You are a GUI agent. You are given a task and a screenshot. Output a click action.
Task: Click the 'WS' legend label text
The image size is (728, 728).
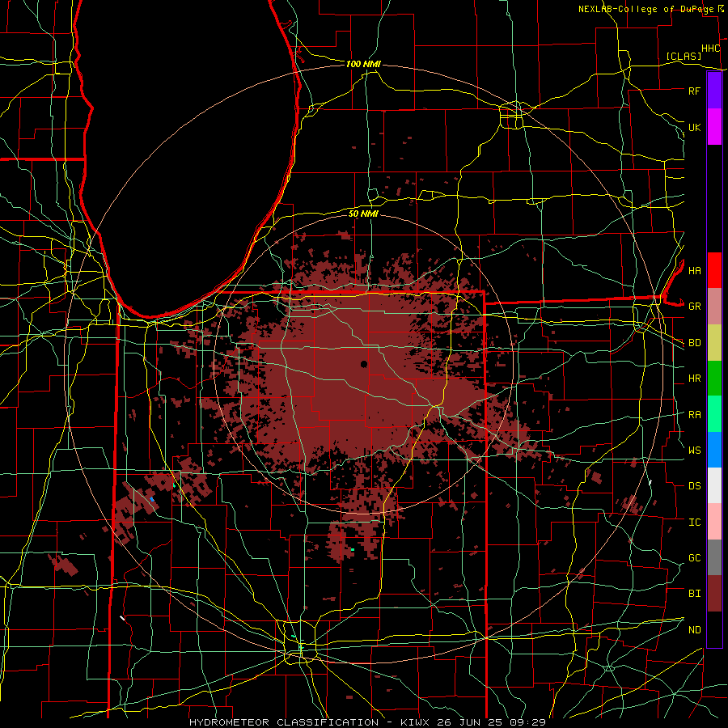[694, 451]
